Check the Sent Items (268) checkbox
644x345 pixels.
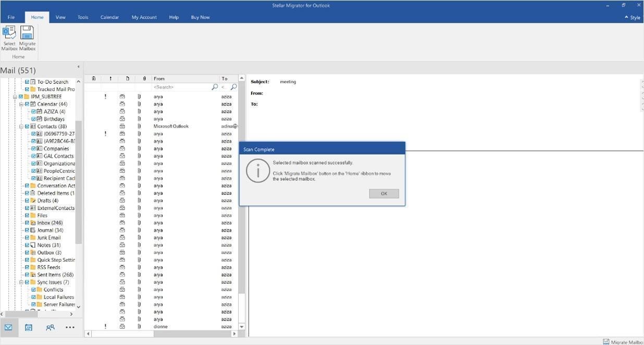coord(27,274)
